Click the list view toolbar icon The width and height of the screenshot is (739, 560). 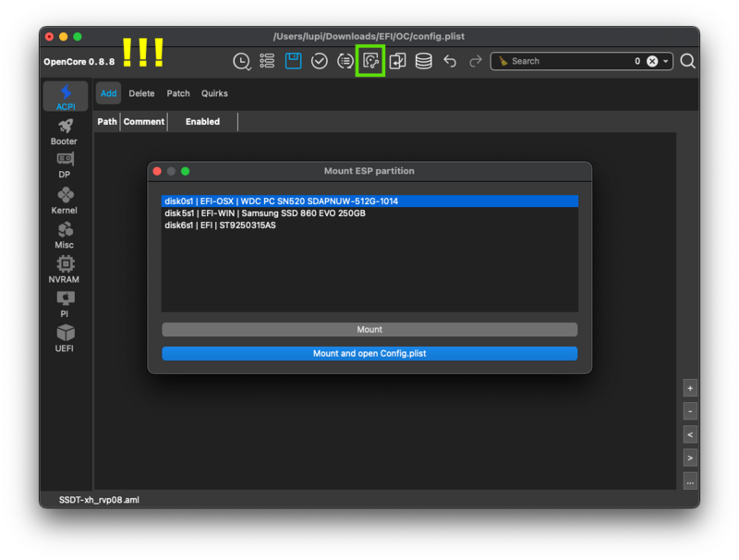coord(267,61)
